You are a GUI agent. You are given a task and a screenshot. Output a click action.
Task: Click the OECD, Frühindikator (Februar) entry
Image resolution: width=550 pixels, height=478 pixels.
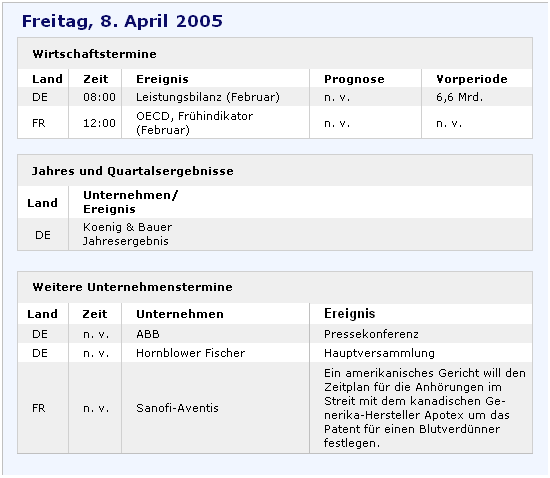click(194, 123)
